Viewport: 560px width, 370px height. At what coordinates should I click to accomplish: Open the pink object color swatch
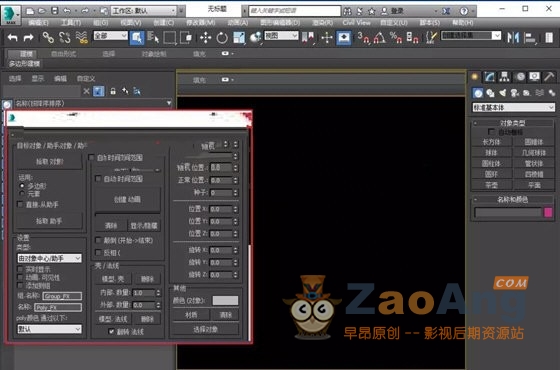click(x=548, y=212)
